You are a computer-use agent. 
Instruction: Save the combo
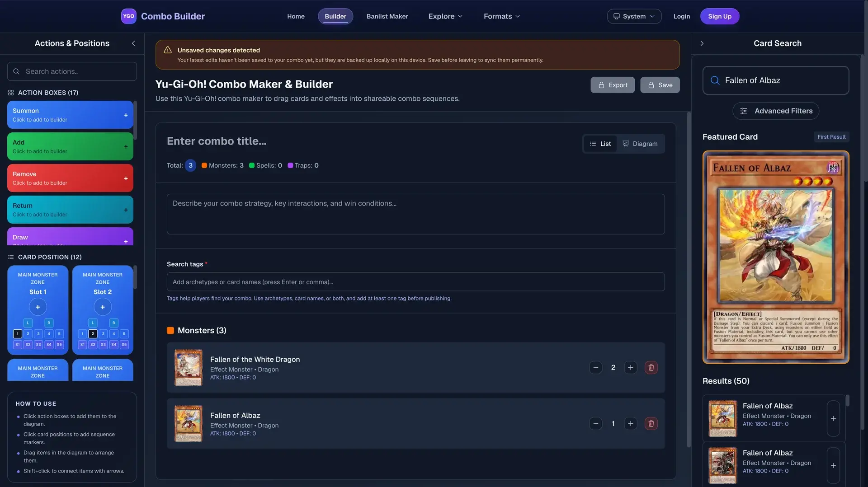pyautogui.click(x=660, y=85)
